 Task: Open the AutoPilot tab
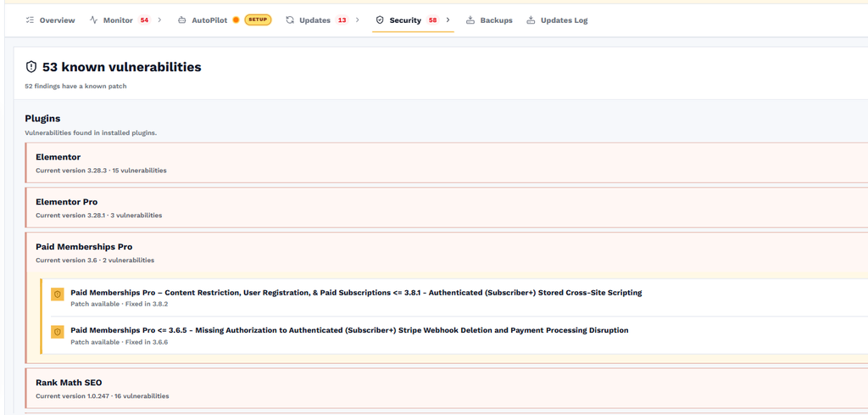[x=224, y=20]
